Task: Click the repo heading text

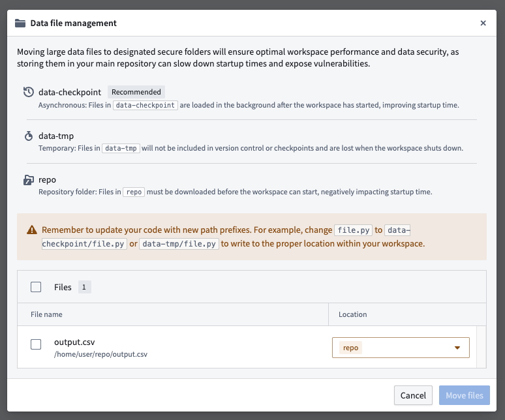Action: point(47,180)
